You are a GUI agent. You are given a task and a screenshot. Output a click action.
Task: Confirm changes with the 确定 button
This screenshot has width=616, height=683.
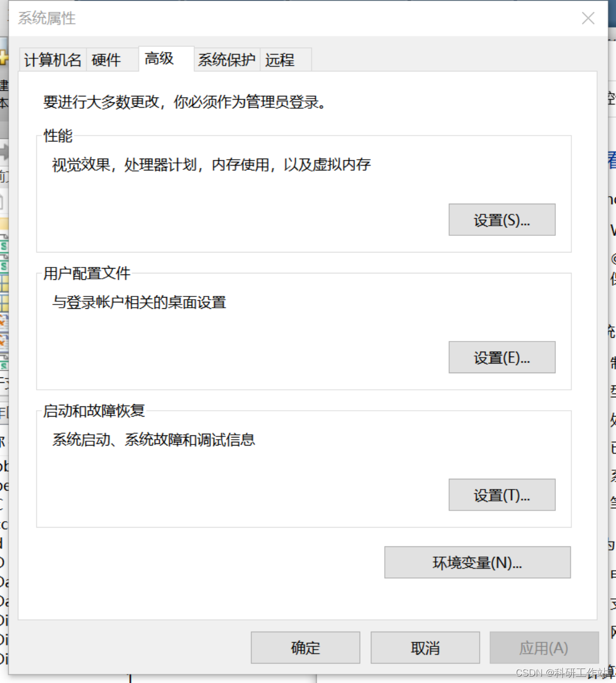(x=305, y=648)
